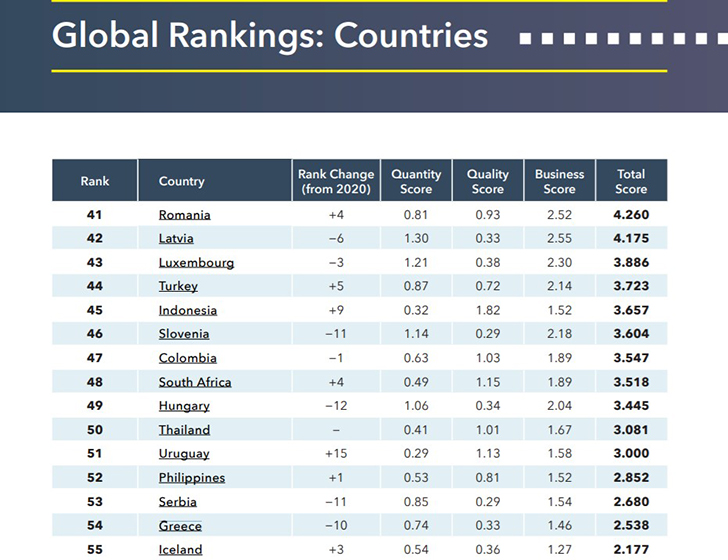
Task: Select the Rank Change column header
Action: tap(334, 181)
